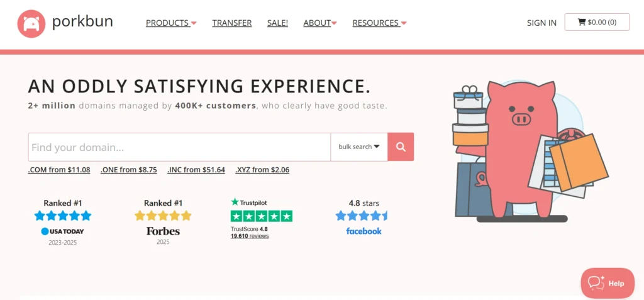Click the USA Today five-star rating
The image size is (644, 300).
pos(62,216)
